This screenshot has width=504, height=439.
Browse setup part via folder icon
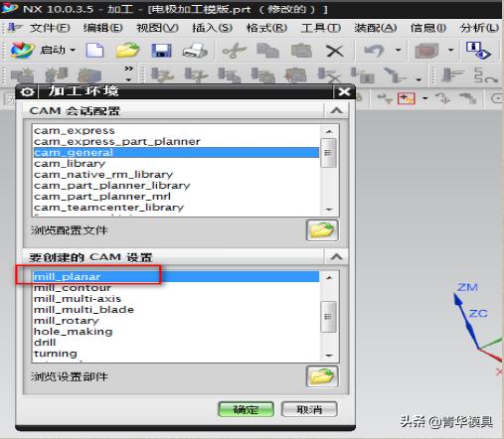click(x=322, y=376)
